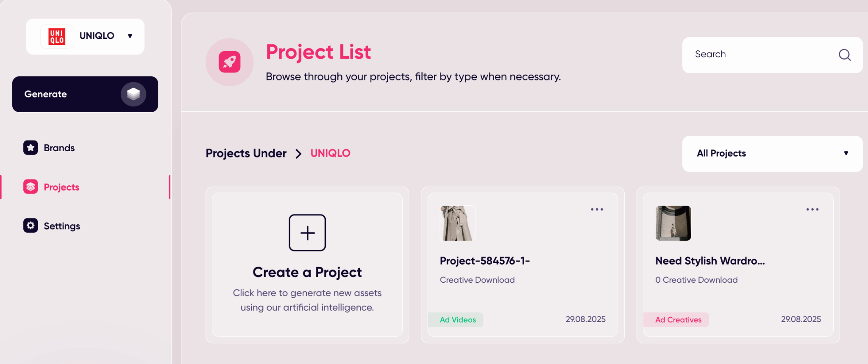Click the Projects layers icon in sidebar
This screenshot has width=868, height=364.
click(x=31, y=187)
